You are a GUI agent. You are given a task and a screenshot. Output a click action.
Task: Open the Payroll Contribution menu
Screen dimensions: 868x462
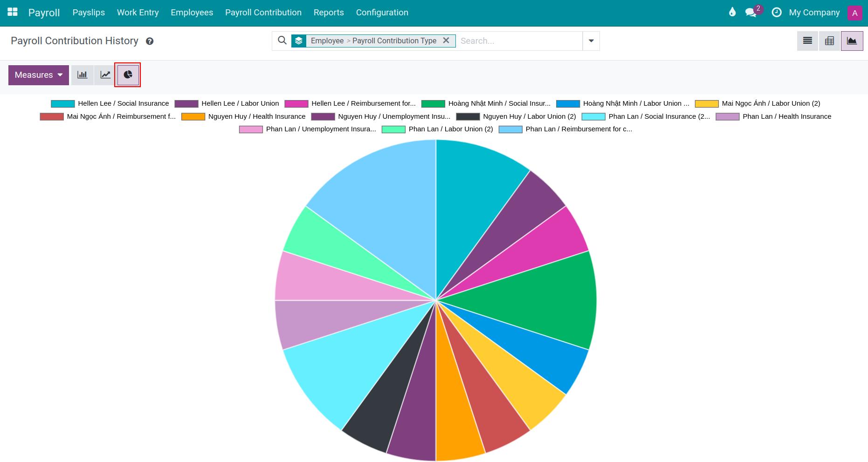coord(263,13)
